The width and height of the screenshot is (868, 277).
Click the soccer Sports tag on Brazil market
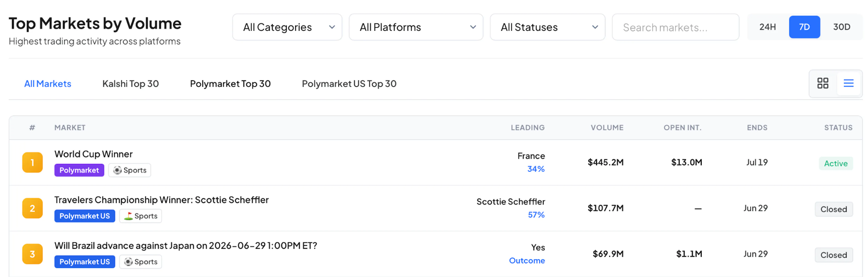pyautogui.click(x=141, y=262)
